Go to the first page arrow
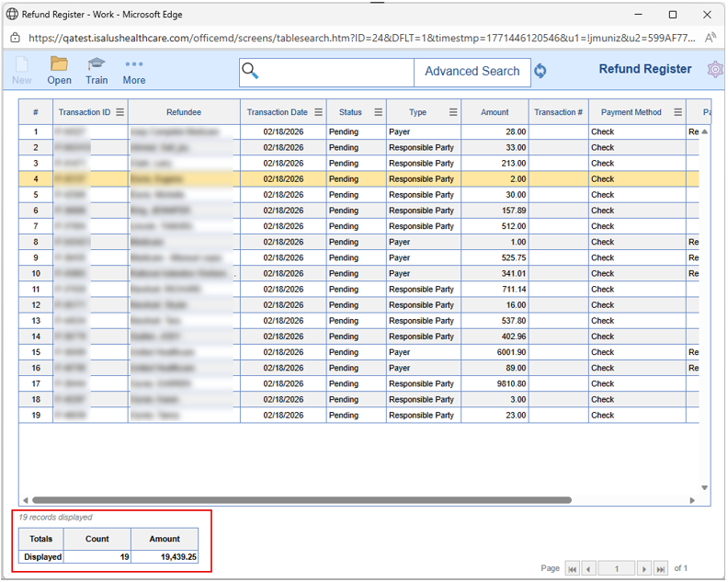 point(573,569)
